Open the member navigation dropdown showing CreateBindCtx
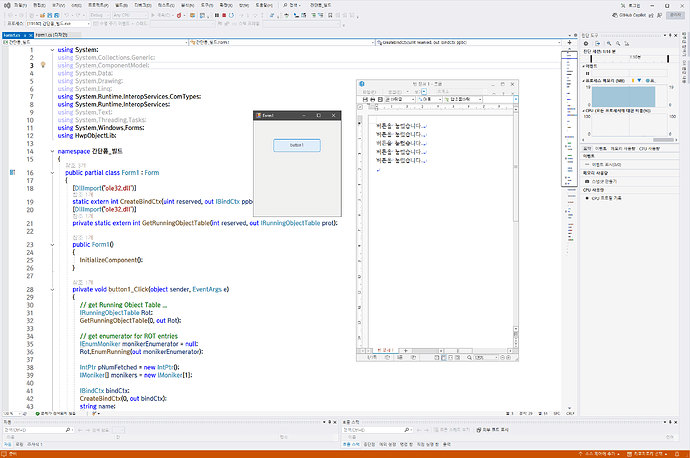 pos(469,42)
